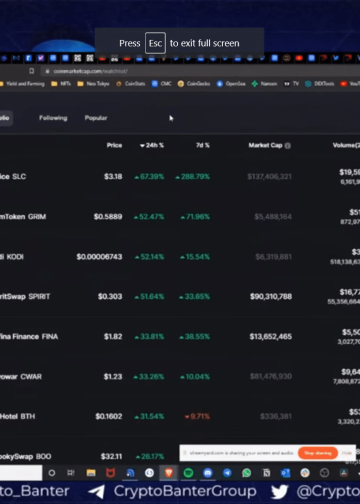The width and height of the screenshot is (360, 504).
Task: Open the Gmail browser tab
Action: [16, 58]
